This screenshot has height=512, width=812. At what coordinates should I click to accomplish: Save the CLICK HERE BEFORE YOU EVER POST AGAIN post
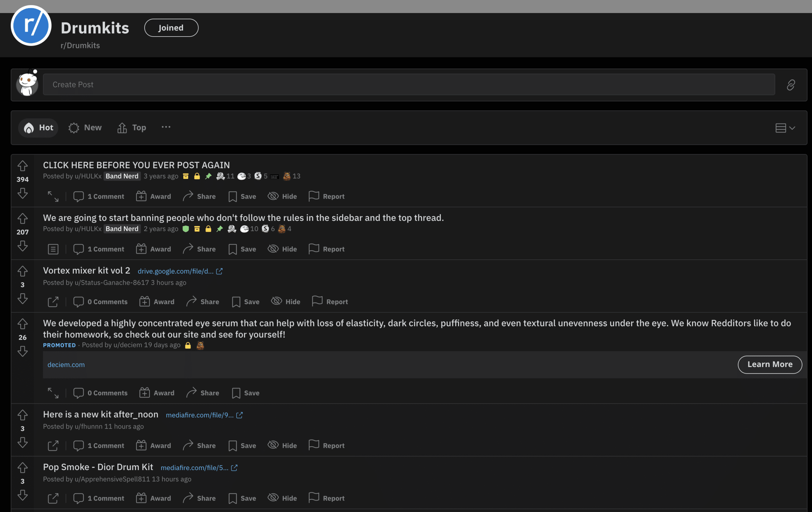pyautogui.click(x=242, y=196)
